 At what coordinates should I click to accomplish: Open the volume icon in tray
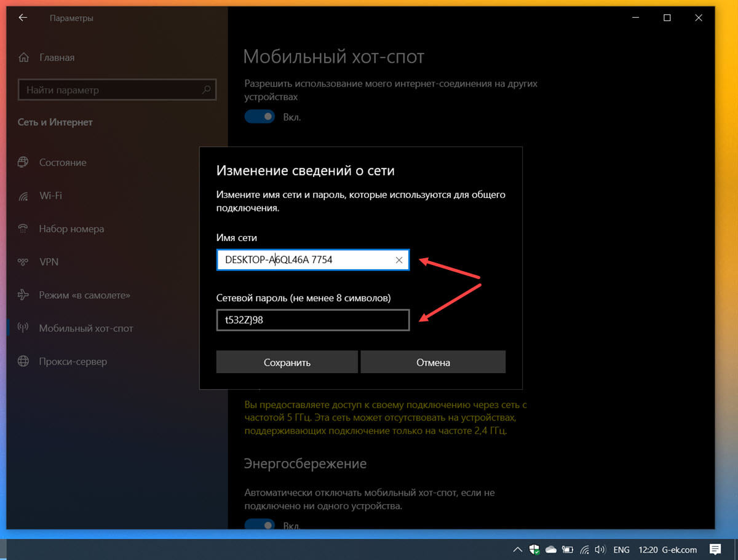[x=600, y=549]
